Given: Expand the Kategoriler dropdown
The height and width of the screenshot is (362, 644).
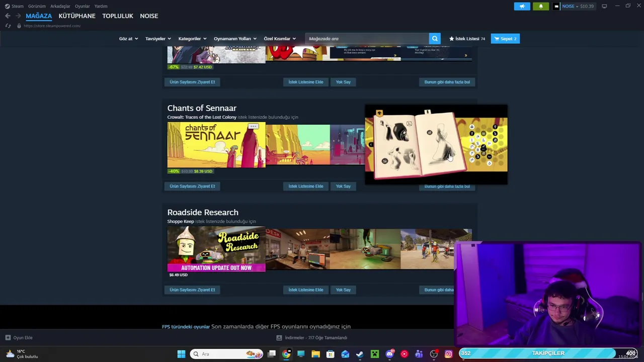Looking at the screenshot, I should pyautogui.click(x=192, y=39).
